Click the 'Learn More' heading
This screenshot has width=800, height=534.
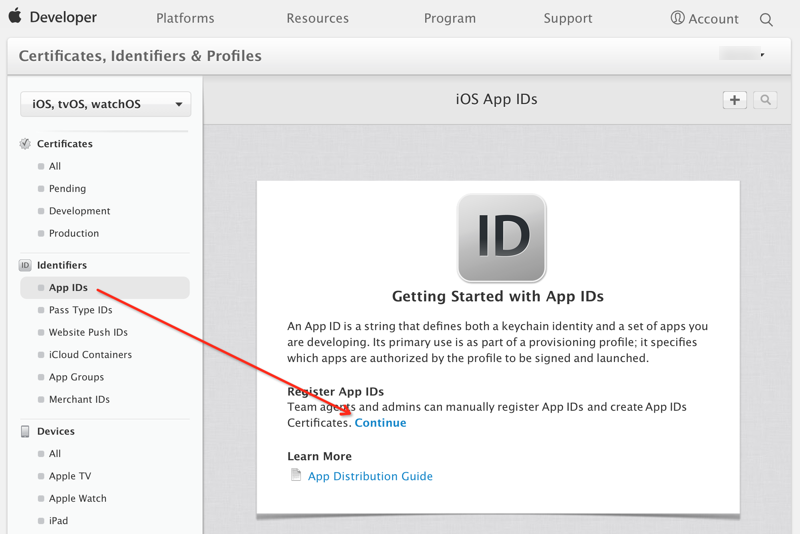click(319, 456)
